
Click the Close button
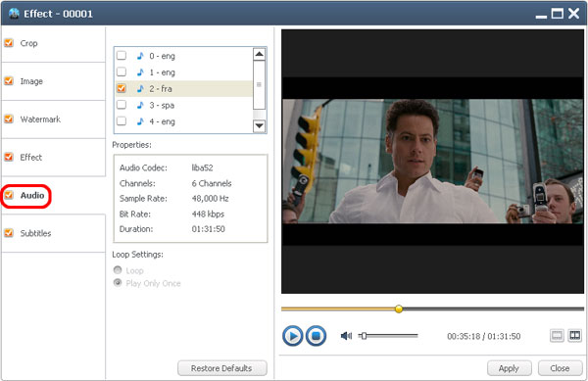pos(560,368)
